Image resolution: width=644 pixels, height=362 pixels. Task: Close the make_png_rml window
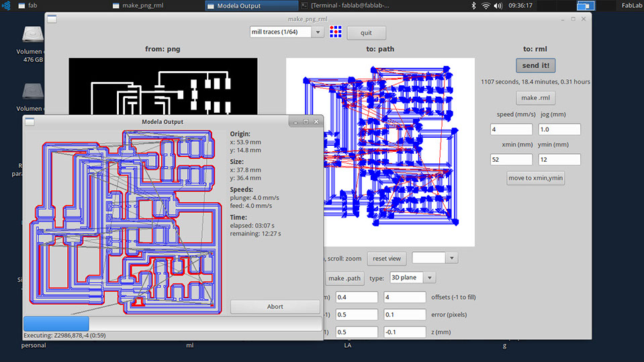coord(584,19)
